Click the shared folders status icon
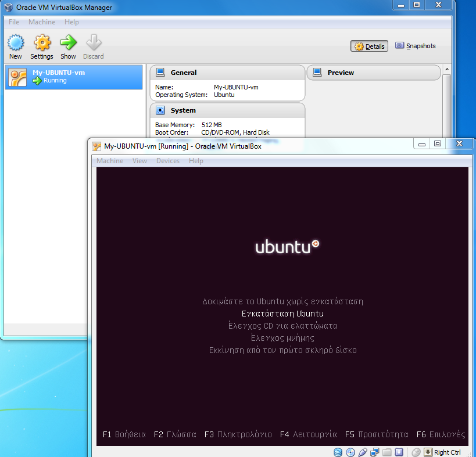 386,452
